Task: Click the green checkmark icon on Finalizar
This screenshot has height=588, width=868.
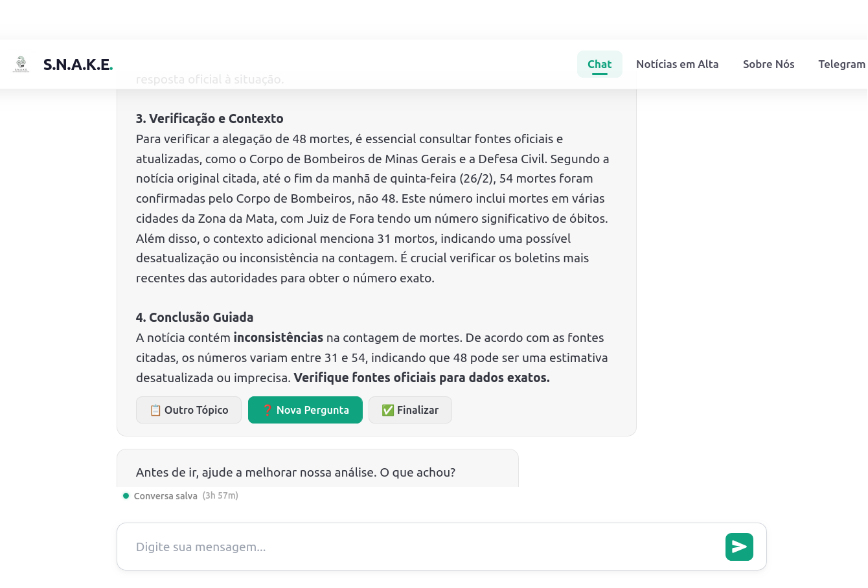Action: pos(388,410)
